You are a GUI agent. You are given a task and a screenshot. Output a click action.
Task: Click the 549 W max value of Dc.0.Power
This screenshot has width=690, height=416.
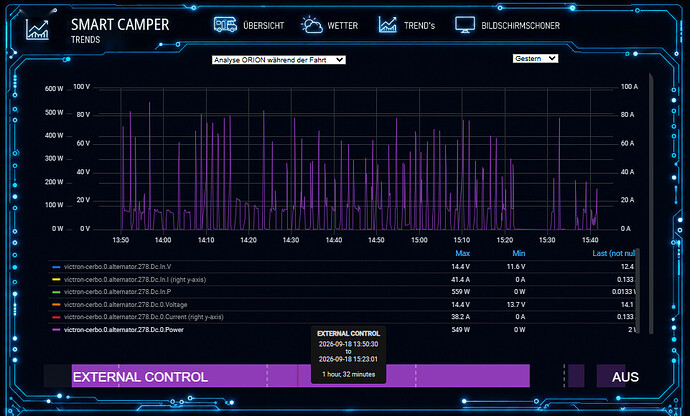460,329
